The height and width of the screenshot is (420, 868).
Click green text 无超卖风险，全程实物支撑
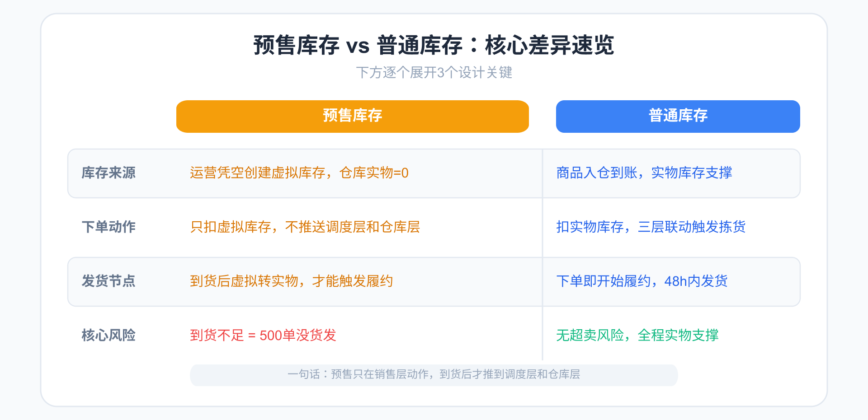637,335
